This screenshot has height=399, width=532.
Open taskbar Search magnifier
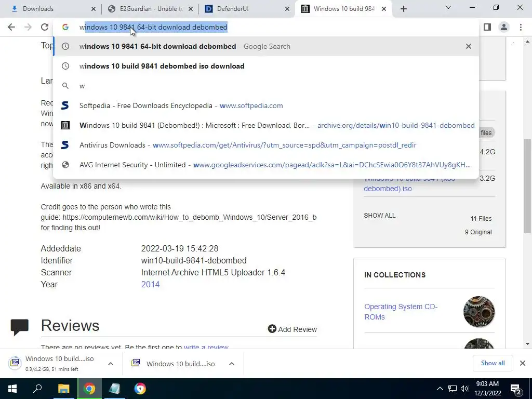37,389
